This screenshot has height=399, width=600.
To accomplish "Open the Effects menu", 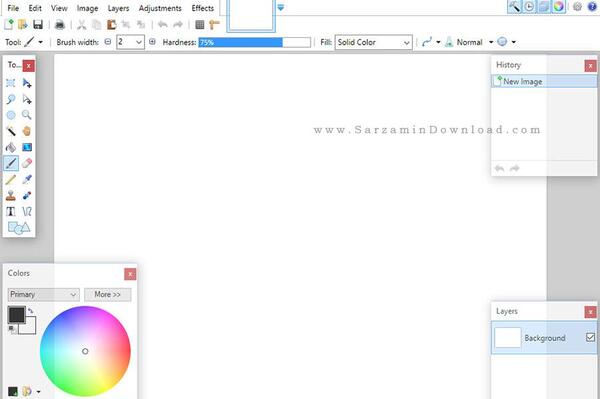I will [202, 8].
